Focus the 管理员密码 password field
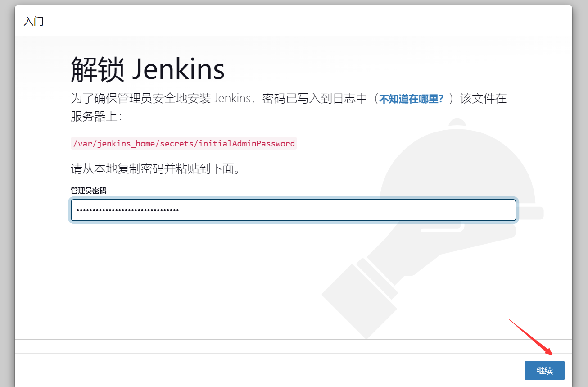Viewport: 588px width, 387px height. pos(294,210)
